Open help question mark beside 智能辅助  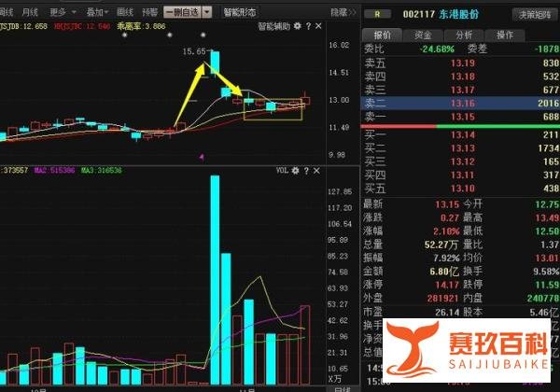click(308, 26)
